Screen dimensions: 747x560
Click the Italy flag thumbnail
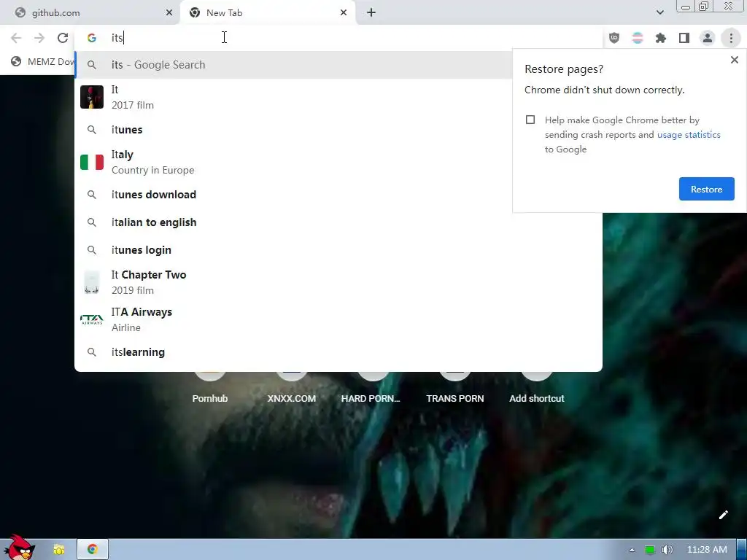pos(91,162)
